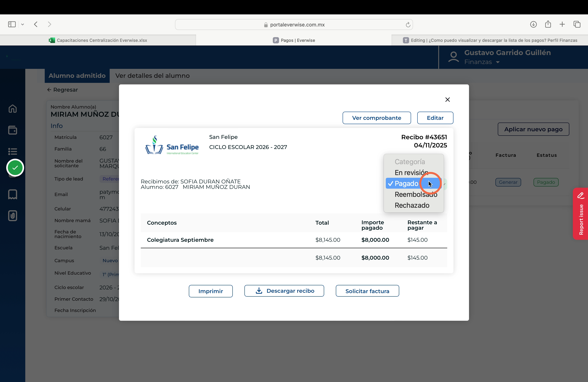
Task: Click the Solicitar factura button
Action: 367,291
